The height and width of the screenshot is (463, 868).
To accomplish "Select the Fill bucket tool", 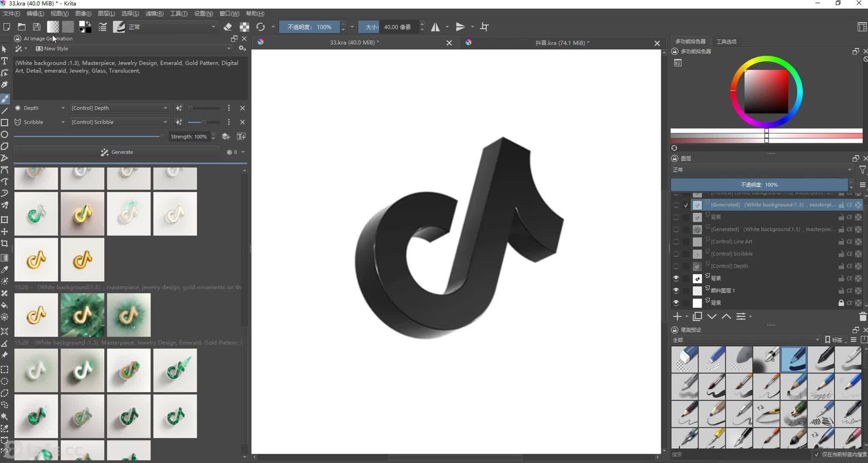I will coord(5,305).
